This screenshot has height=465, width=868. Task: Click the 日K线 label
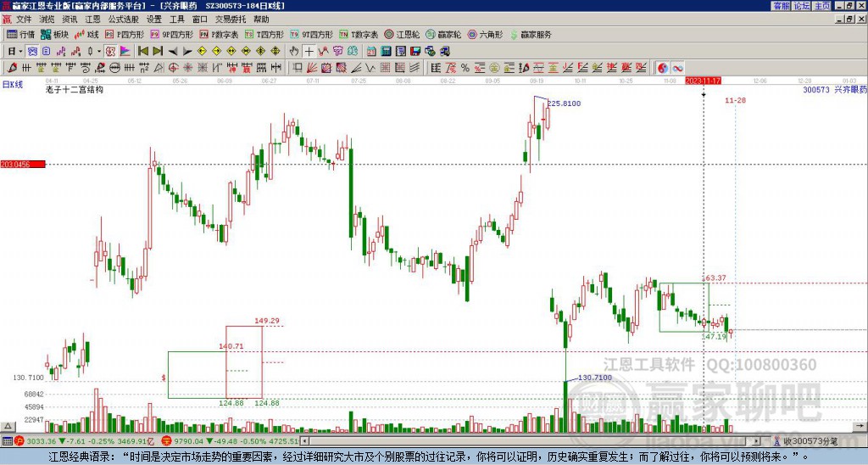(x=12, y=85)
